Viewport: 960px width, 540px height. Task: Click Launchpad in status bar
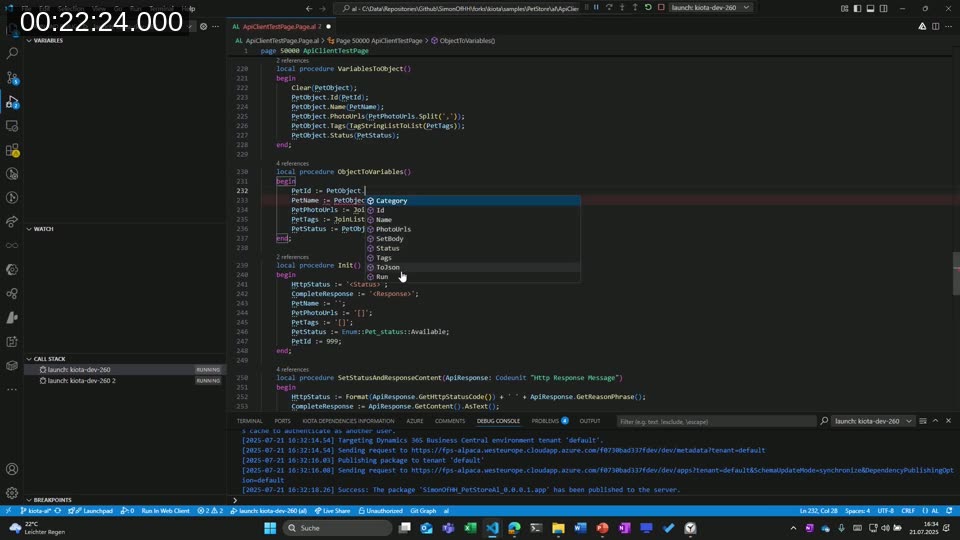(91, 511)
